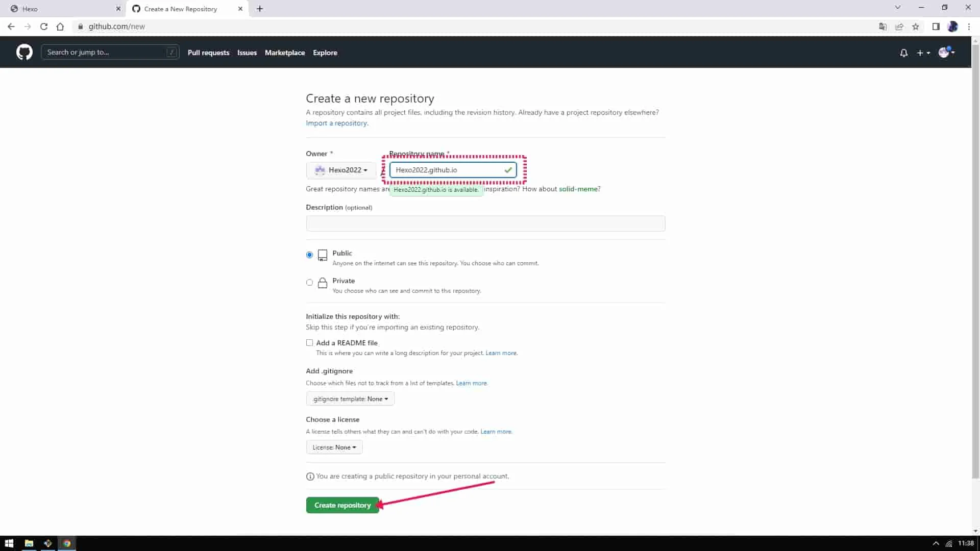Open Issues in the header
Screen dimensions: 980x551
point(247,53)
